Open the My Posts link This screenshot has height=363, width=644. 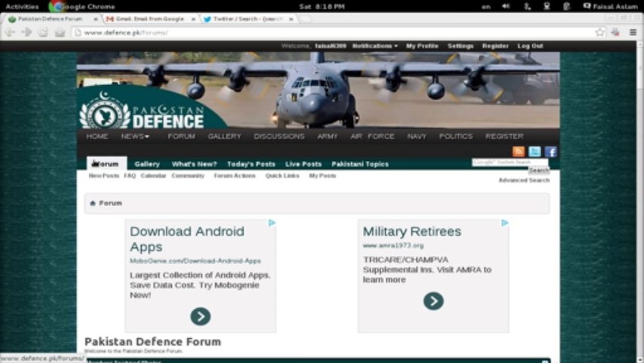coord(322,176)
